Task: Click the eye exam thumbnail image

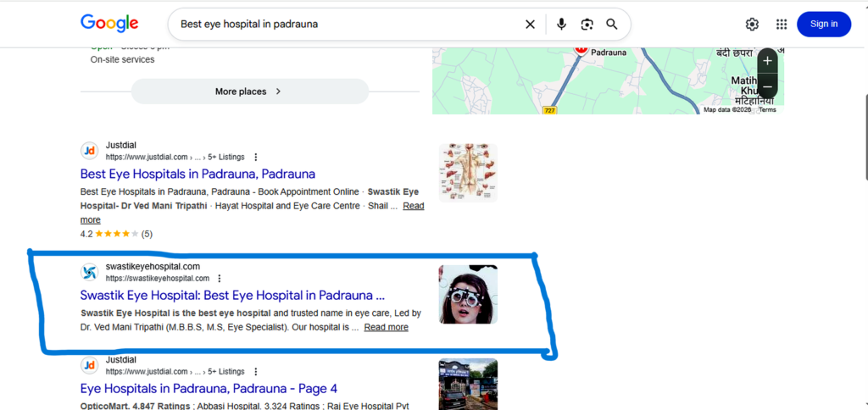Action: coord(468,294)
